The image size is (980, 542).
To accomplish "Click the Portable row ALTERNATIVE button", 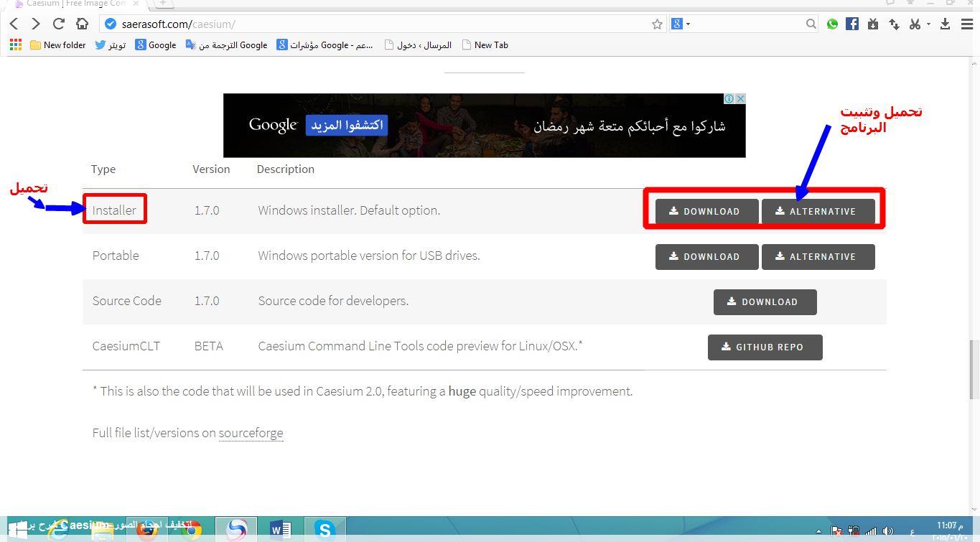I will [818, 256].
